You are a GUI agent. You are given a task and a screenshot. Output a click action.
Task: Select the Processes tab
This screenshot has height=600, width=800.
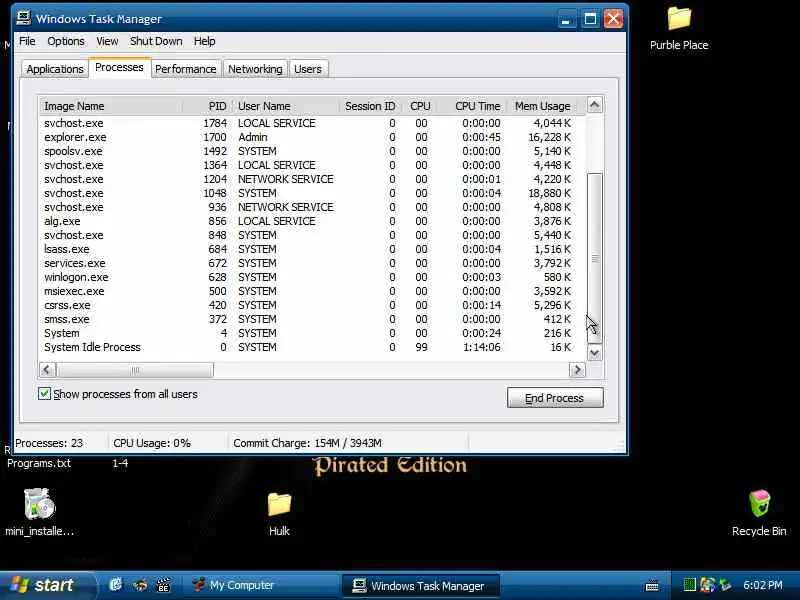coord(119,67)
